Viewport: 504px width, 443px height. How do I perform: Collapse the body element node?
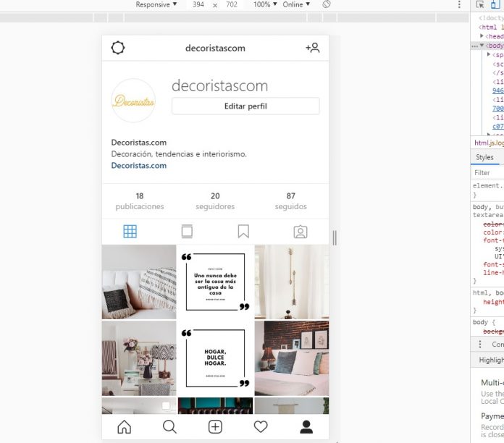click(482, 46)
